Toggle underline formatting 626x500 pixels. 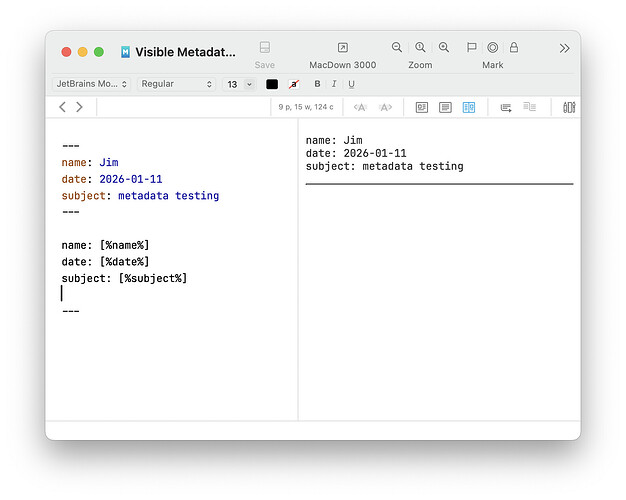click(351, 84)
